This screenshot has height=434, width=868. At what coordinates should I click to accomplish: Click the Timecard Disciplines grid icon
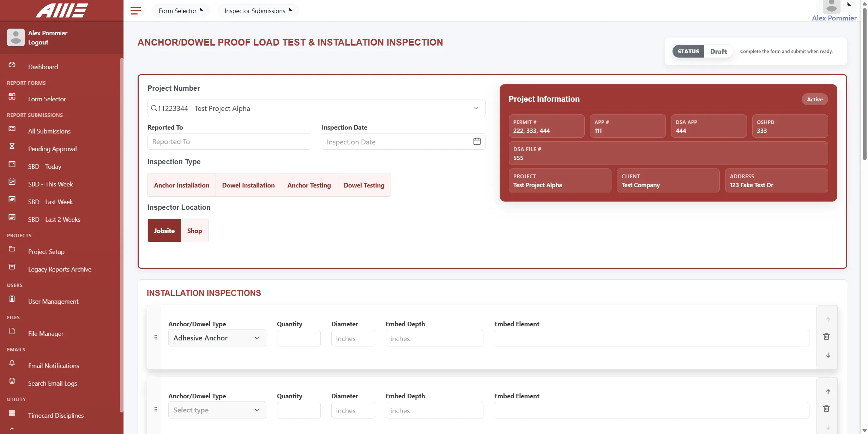pyautogui.click(x=12, y=413)
